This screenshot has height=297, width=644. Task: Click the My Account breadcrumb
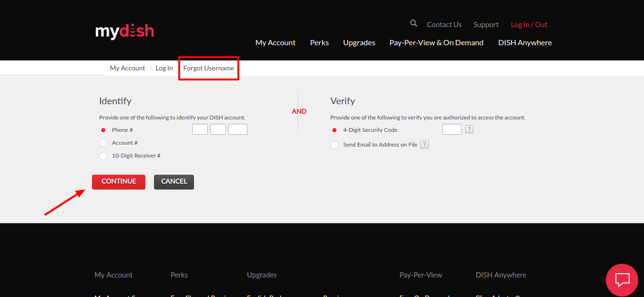127,68
